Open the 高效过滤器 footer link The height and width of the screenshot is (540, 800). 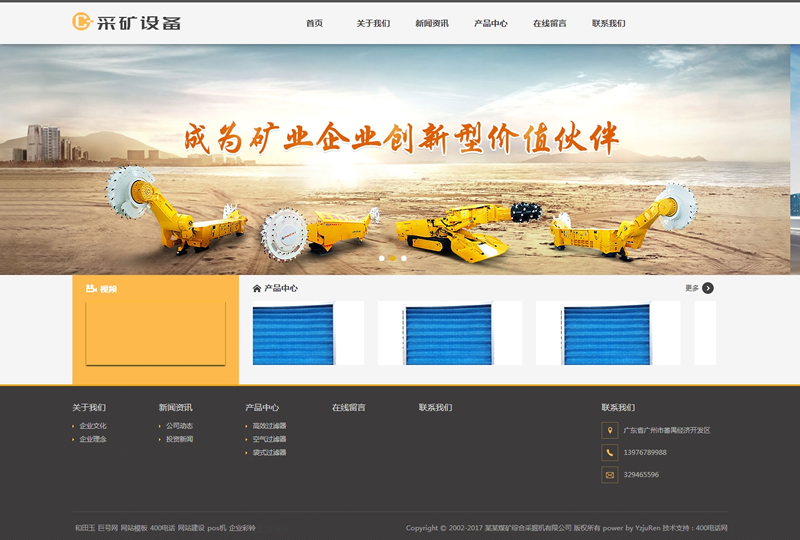tap(269, 426)
